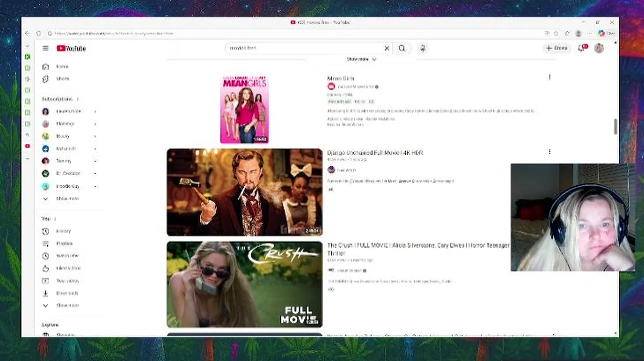Open Django Unchained three-dot options menu
This screenshot has height=361, width=644.
pyautogui.click(x=550, y=152)
